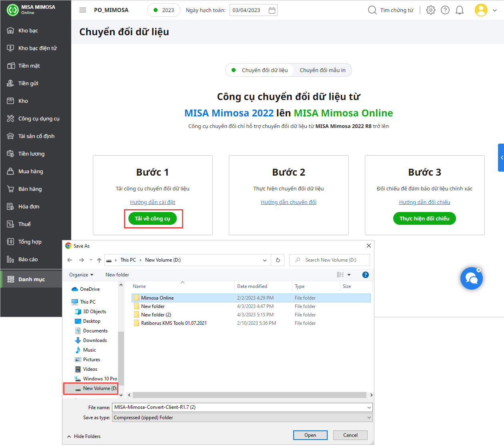Viewport: 504px width, 448px height.
Task: Switch to Chuyển đổi dữ liệu tab
Action: click(260, 70)
